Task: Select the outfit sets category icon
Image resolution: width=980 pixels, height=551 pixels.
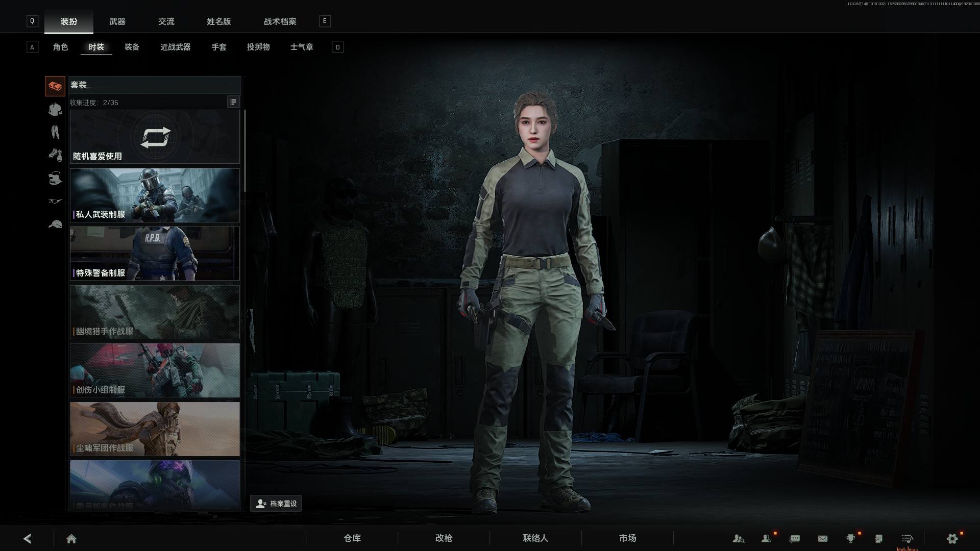Action: (x=55, y=86)
